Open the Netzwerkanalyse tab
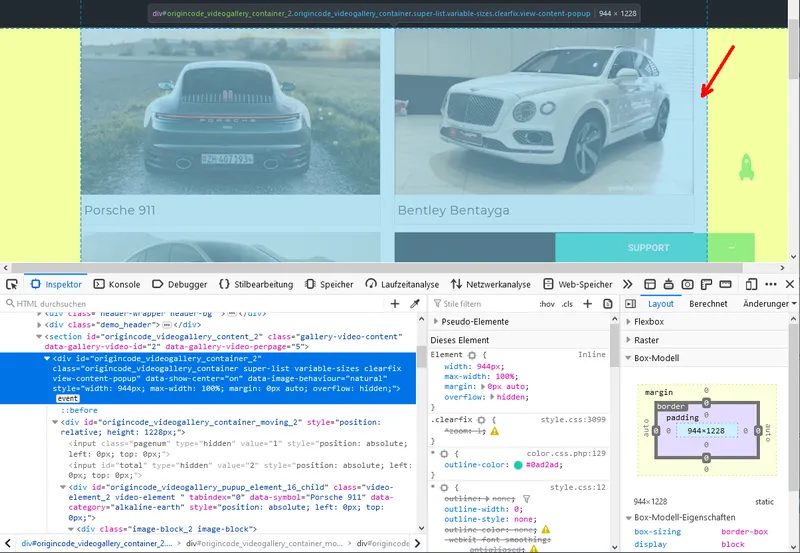This screenshot has height=553, width=800. 490,284
